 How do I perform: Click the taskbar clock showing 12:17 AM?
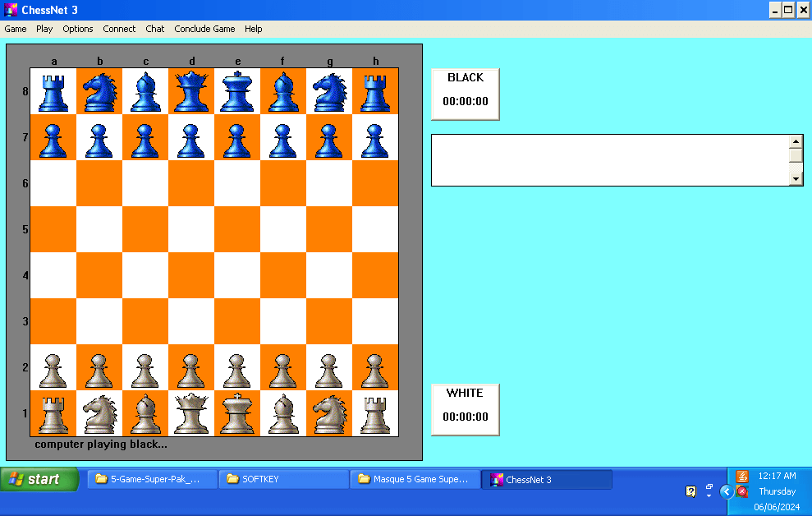[x=777, y=476]
